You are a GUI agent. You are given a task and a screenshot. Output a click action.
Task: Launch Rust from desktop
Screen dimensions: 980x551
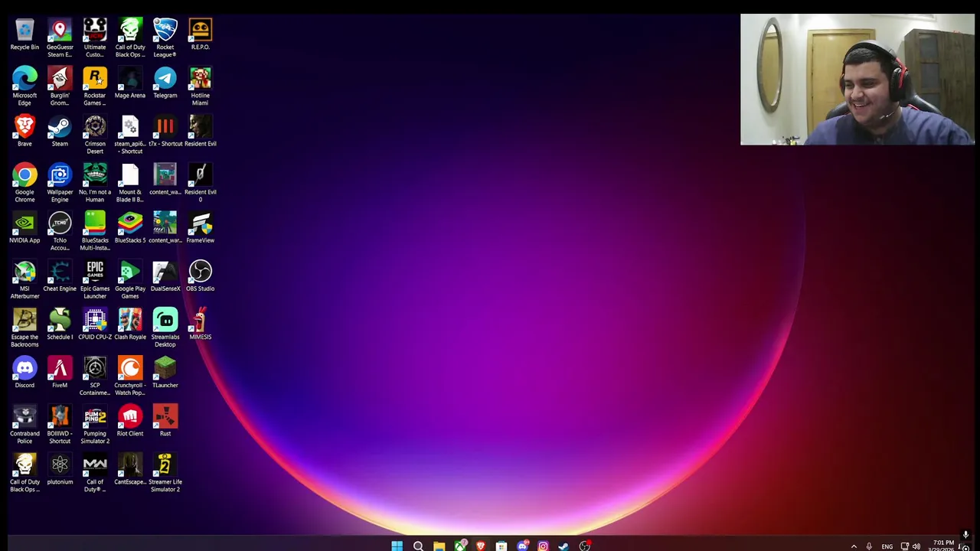click(165, 421)
